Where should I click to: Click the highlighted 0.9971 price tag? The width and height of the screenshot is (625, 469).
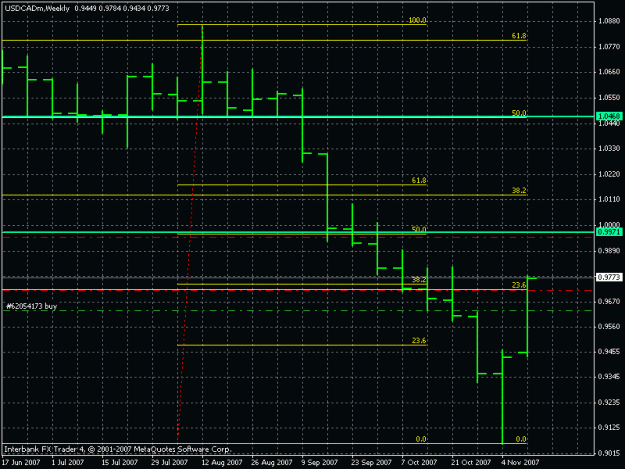[x=609, y=232]
